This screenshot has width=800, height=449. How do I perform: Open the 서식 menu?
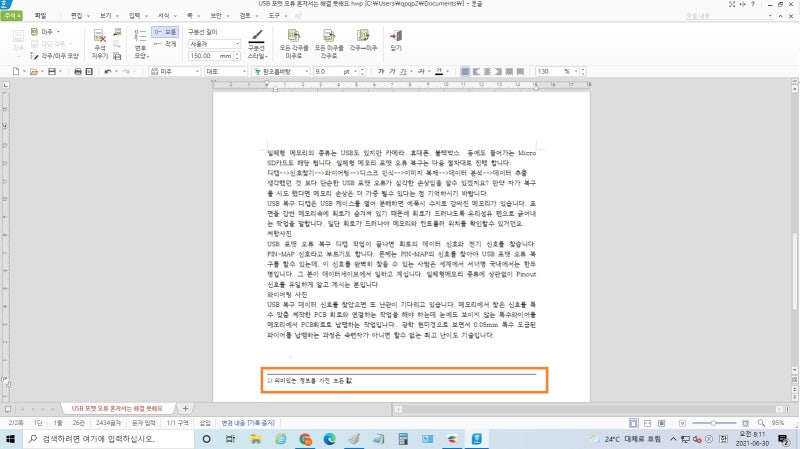tap(163, 16)
